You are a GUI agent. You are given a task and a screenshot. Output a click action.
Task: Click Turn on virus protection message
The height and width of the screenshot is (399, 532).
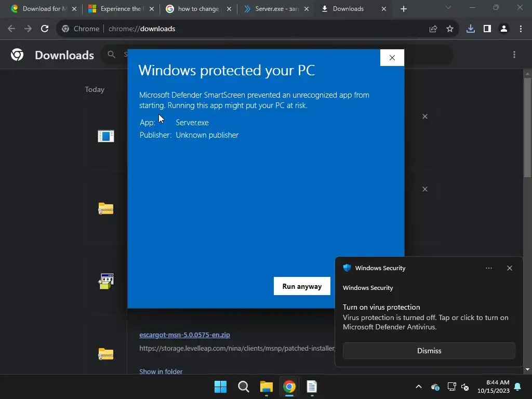(381, 307)
